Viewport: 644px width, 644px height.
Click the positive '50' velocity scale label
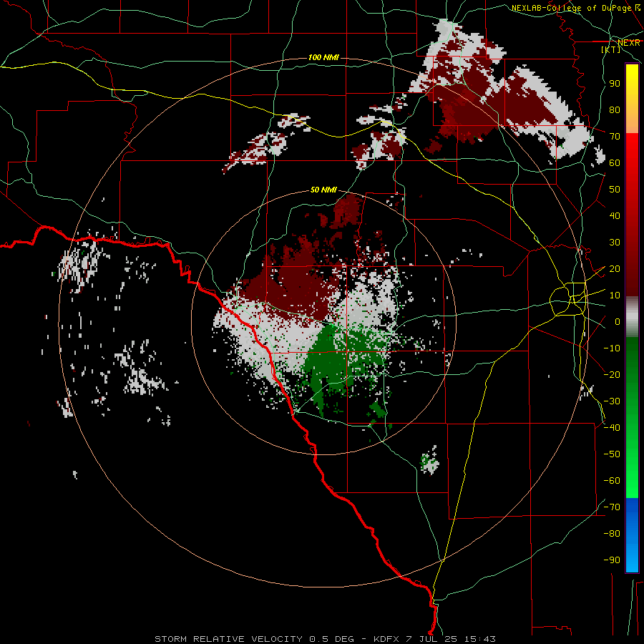[x=615, y=190]
